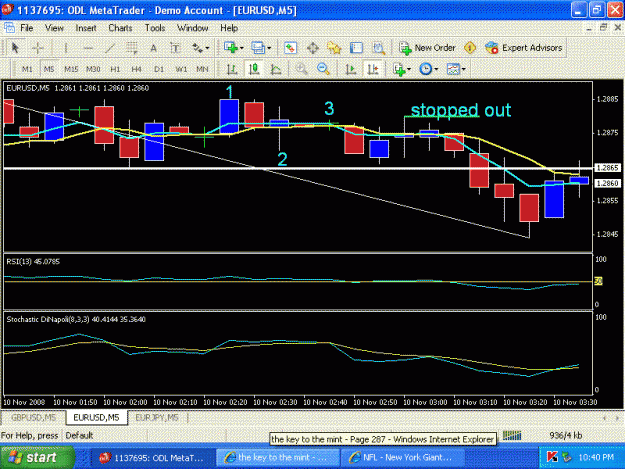Toggle chart Auto Scroll
Screen dimensions: 625x469
coord(351,69)
